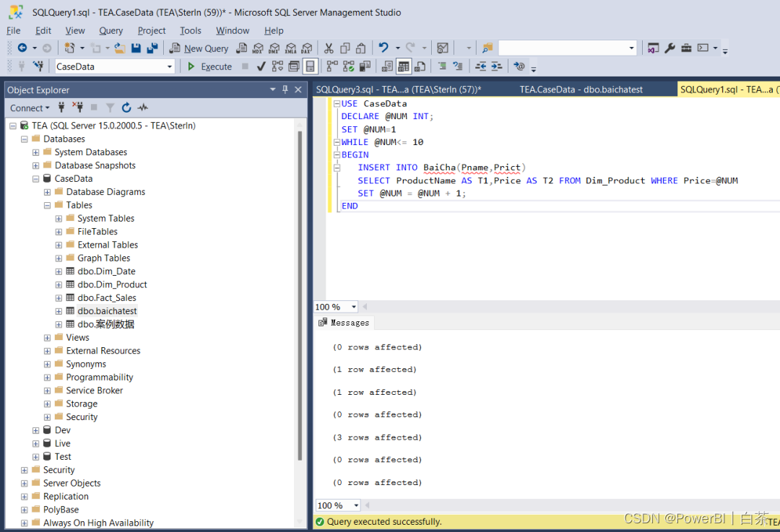Click the Activity Monitor icon
780x532 pixels.
tap(442, 48)
